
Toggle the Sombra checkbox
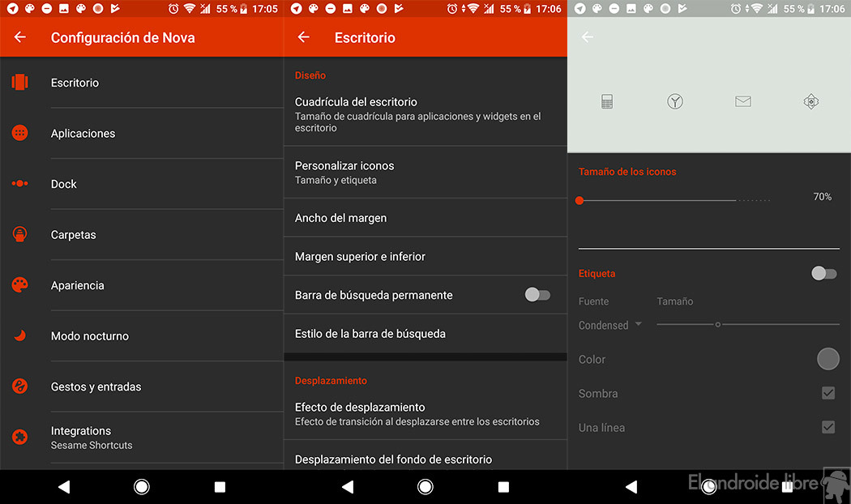828,393
